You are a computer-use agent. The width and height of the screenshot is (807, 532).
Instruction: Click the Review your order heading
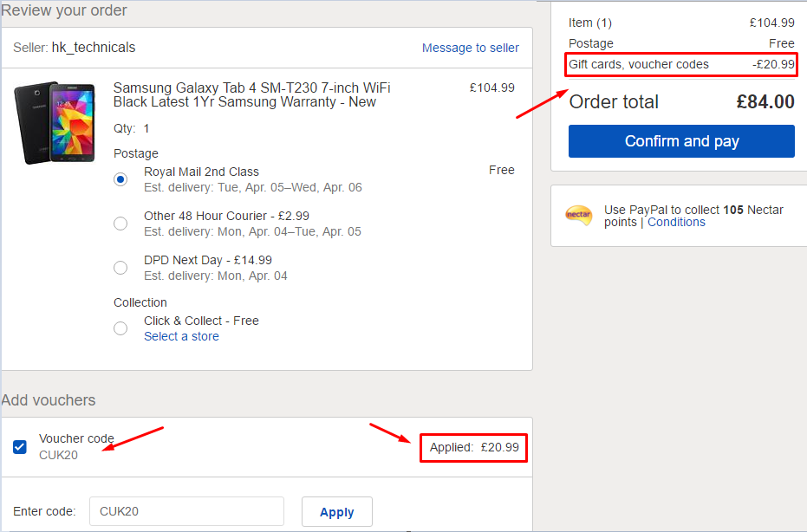(x=64, y=10)
